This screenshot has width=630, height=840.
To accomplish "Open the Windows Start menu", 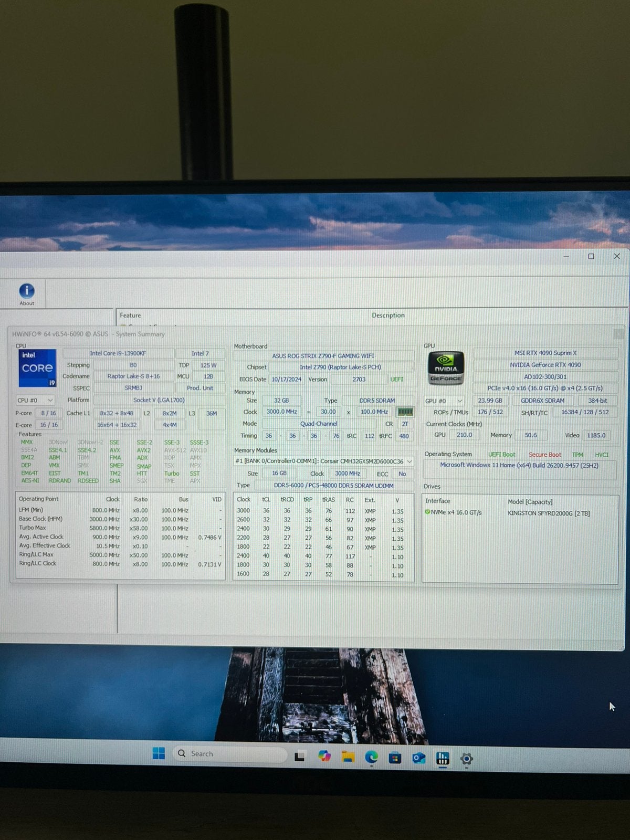I will (159, 753).
